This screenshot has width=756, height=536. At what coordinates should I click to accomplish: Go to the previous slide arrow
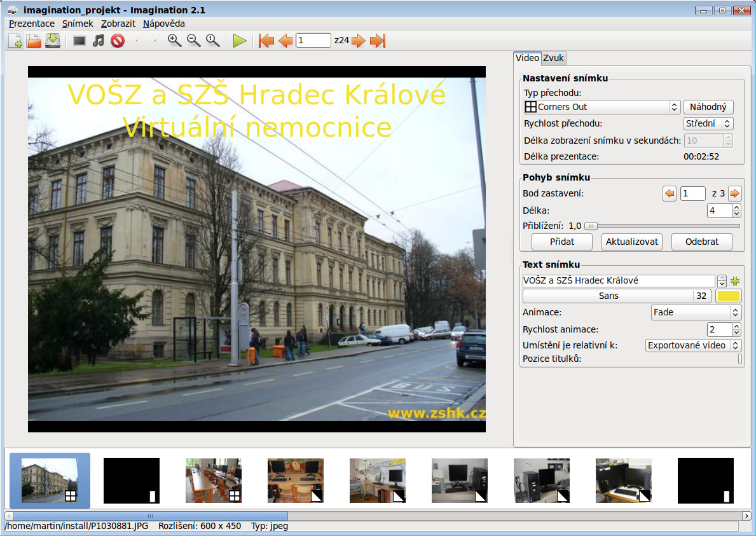[x=285, y=41]
